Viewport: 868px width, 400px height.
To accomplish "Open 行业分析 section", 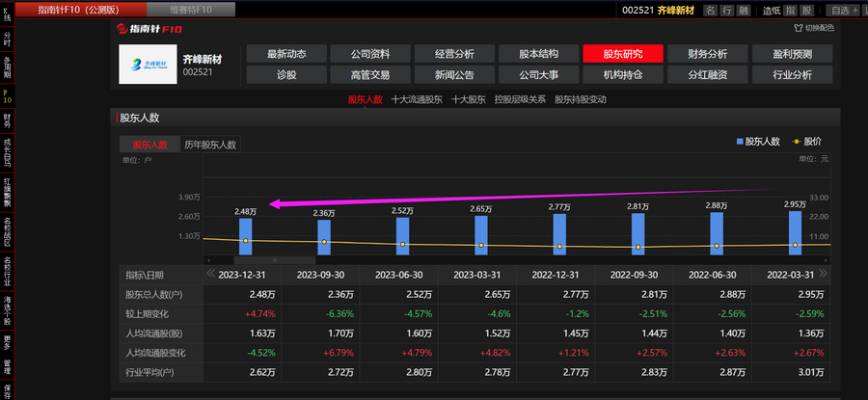I will (792, 74).
